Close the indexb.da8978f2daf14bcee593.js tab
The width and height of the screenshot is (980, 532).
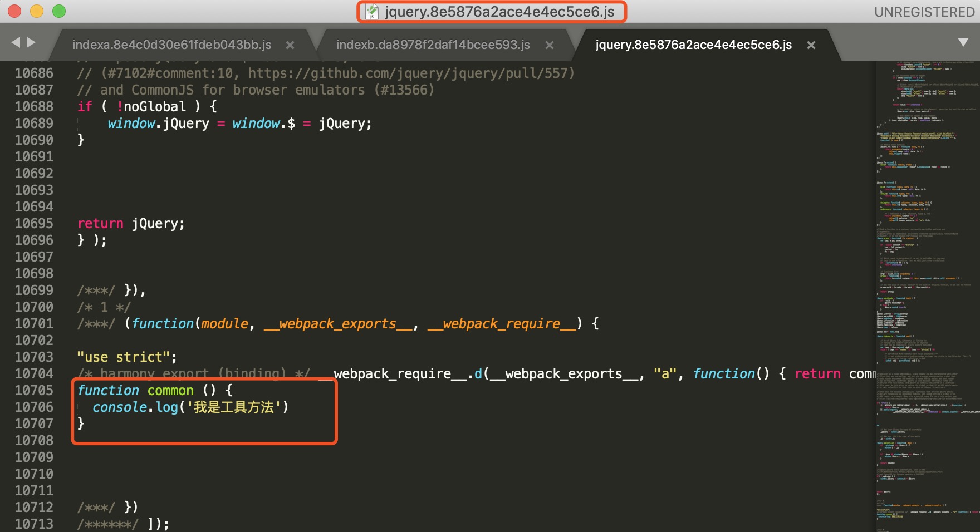pyautogui.click(x=550, y=45)
